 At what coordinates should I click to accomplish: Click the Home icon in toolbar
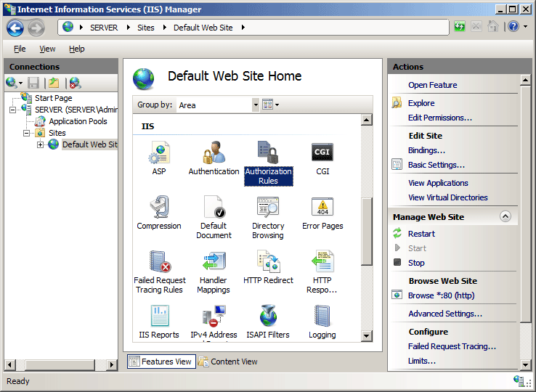[x=493, y=26]
